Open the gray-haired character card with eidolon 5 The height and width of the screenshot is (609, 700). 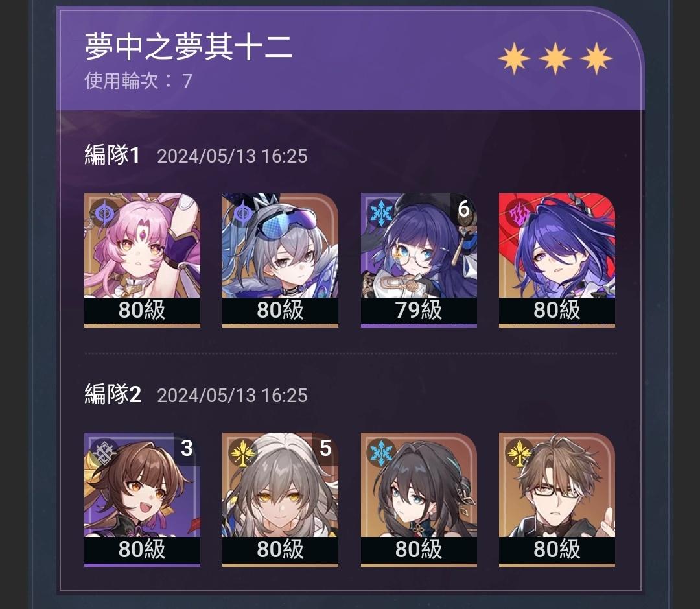(281, 499)
